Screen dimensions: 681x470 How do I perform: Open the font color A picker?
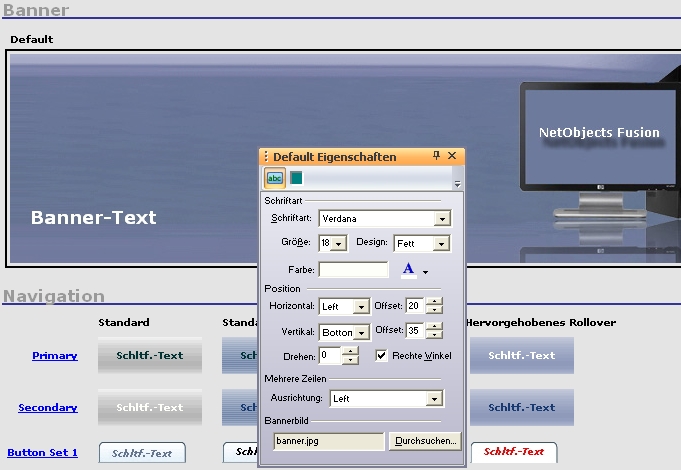coord(408,269)
